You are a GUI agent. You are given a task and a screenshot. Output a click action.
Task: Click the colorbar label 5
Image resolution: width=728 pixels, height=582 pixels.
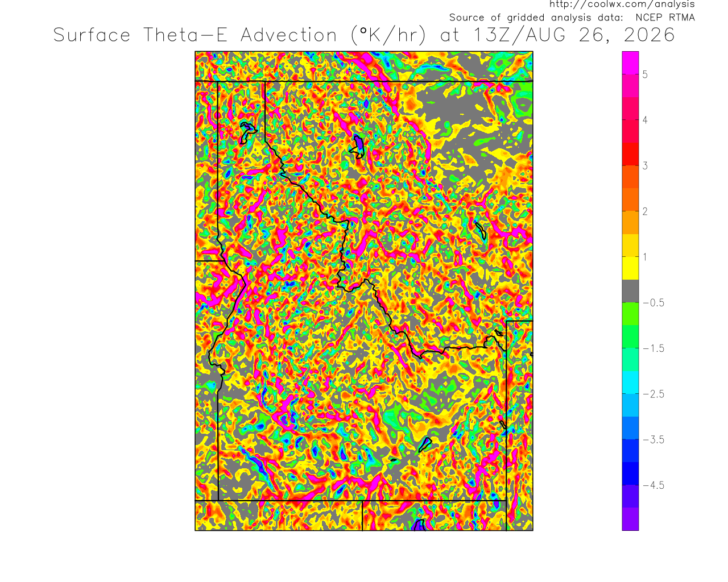645,74
